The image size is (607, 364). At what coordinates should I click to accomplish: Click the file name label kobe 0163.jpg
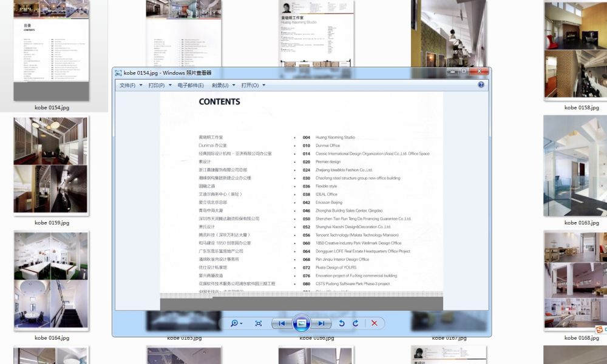click(582, 223)
